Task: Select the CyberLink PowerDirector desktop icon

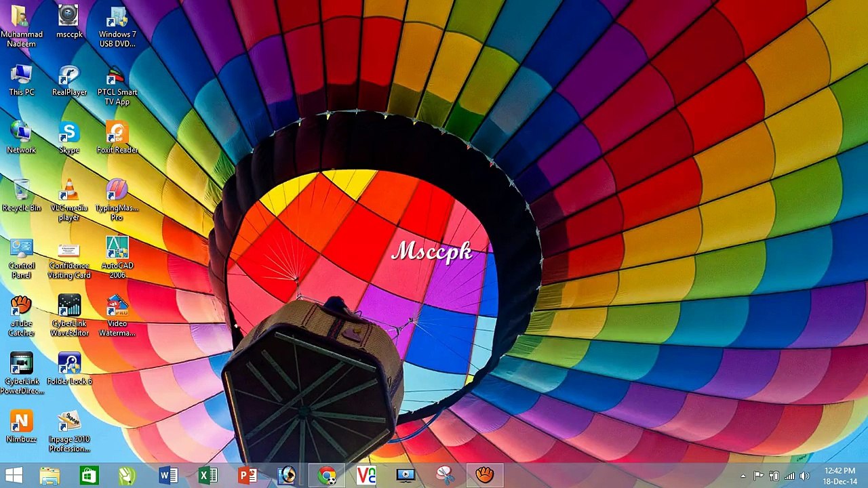Action: [22, 373]
